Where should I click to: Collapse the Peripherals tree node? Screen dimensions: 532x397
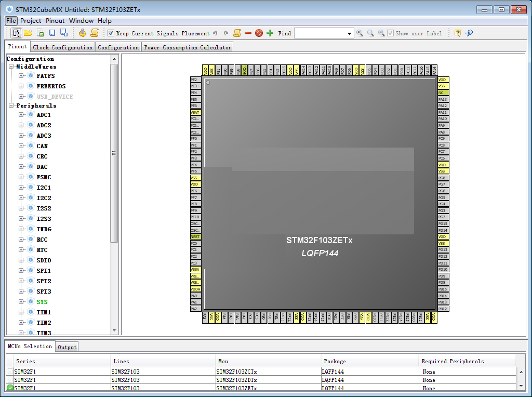point(11,105)
